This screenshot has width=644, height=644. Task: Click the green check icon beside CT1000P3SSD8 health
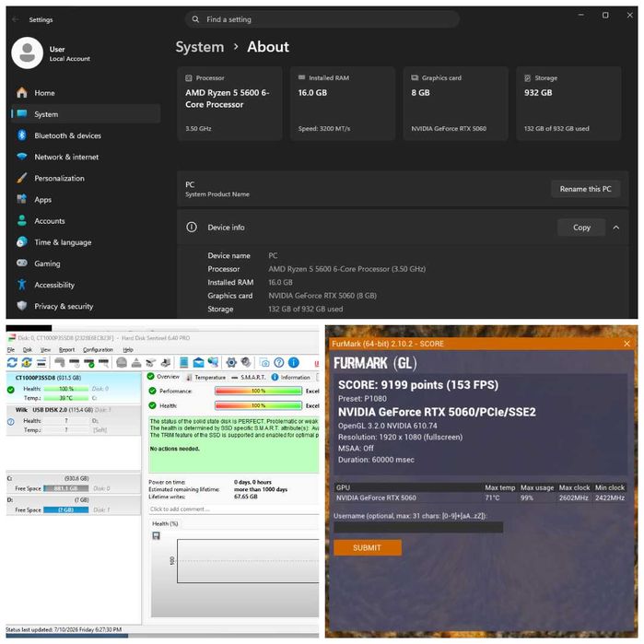11,390
